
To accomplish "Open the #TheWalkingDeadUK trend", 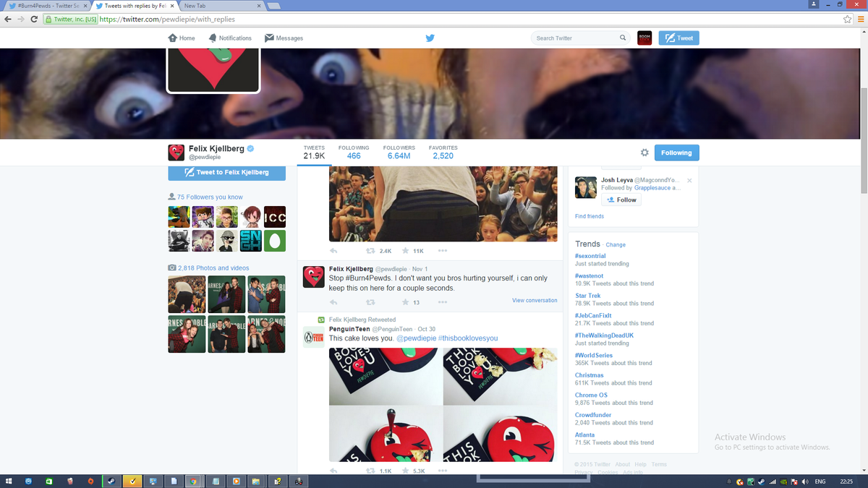I will point(604,335).
